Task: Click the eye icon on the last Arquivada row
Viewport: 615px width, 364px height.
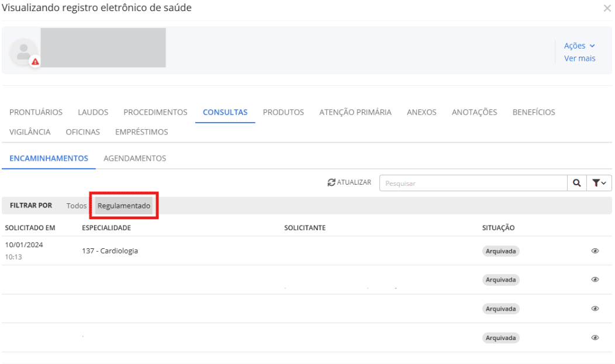Action: coord(594,337)
